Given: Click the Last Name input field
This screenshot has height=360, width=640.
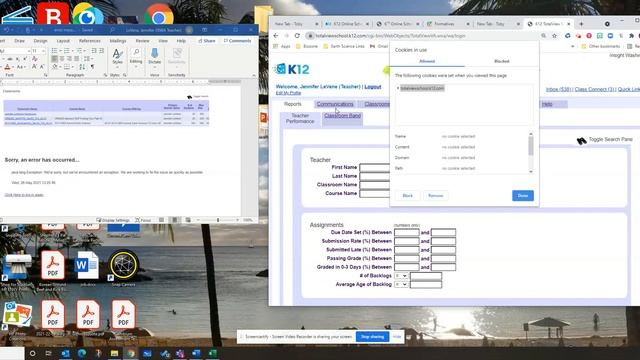Looking at the screenshot, I should [x=375, y=176].
